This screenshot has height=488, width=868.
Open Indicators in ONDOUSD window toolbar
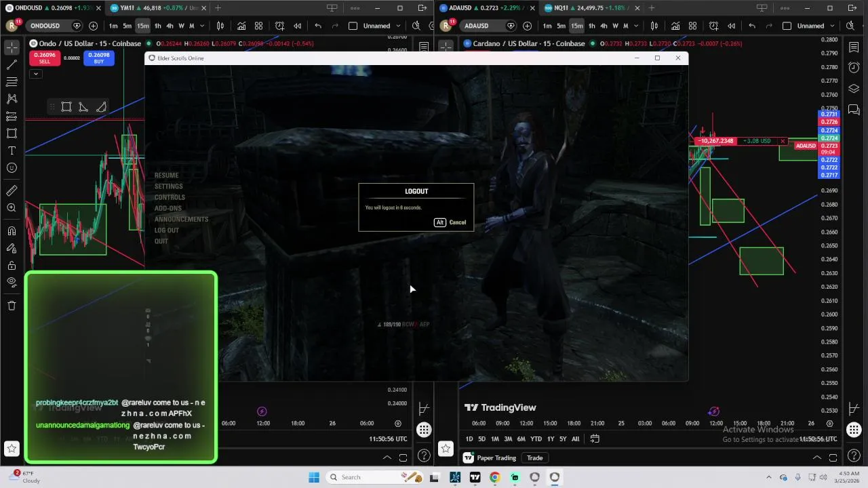click(x=241, y=26)
